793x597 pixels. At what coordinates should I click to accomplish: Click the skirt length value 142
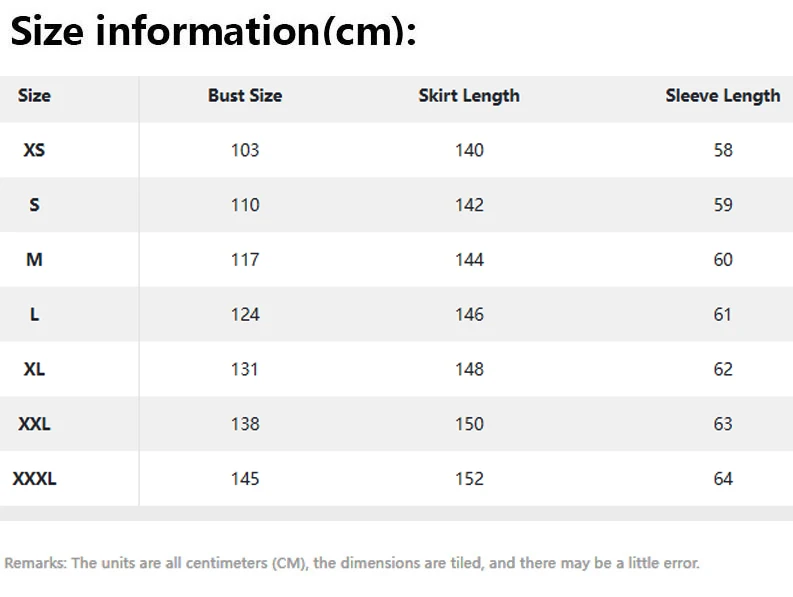coord(469,205)
